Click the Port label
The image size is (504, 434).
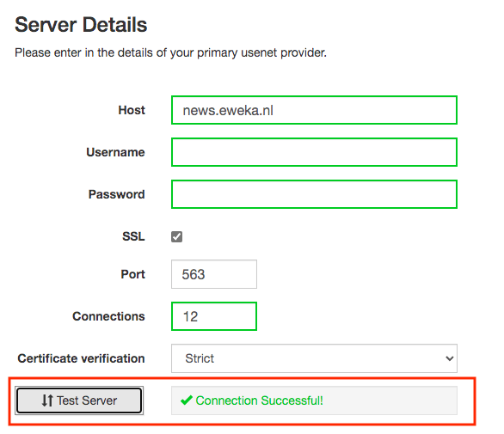point(132,274)
